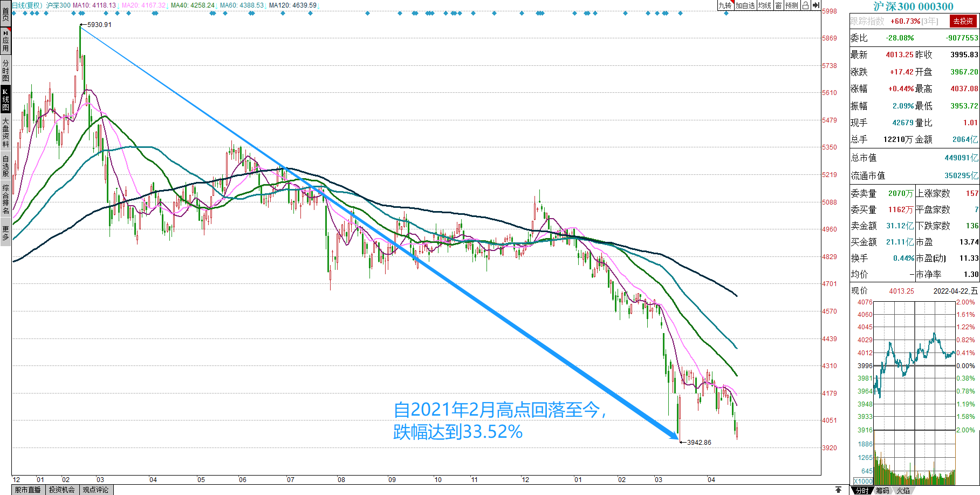
Task: Open the 日线(复权) period selector
Action: coord(27,5)
